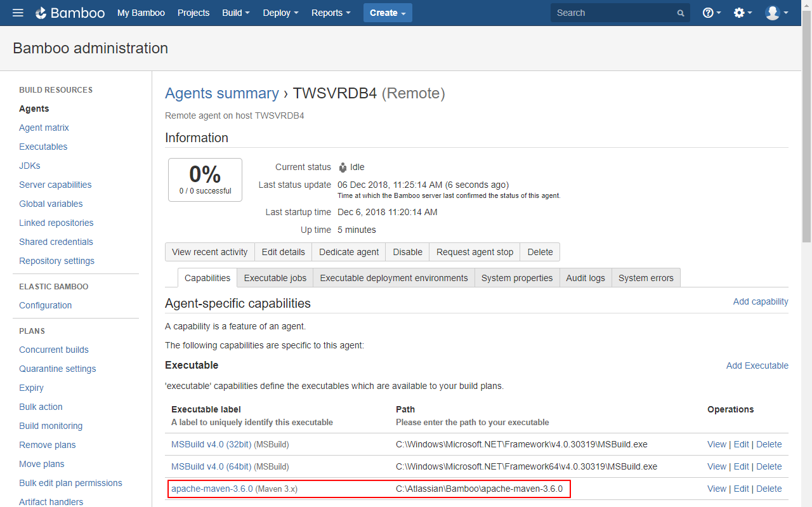Open the user avatar menu
The width and height of the screenshot is (812, 507).
point(776,13)
